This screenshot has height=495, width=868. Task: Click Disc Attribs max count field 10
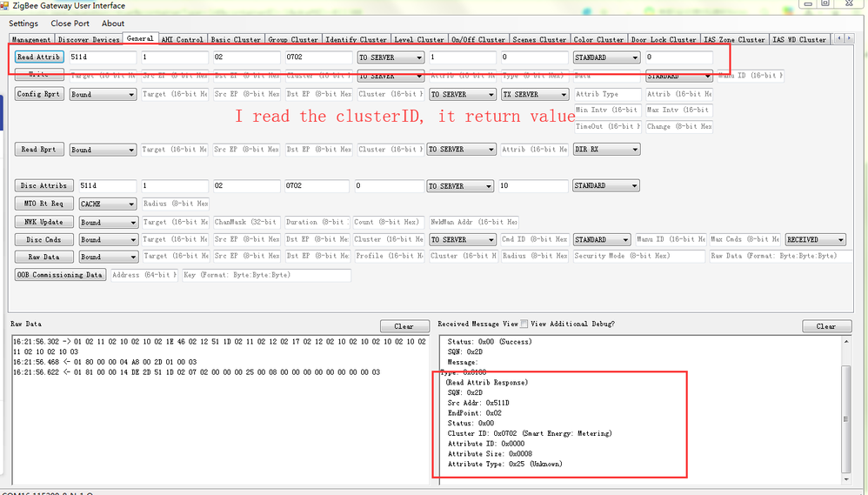coord(534,186)
